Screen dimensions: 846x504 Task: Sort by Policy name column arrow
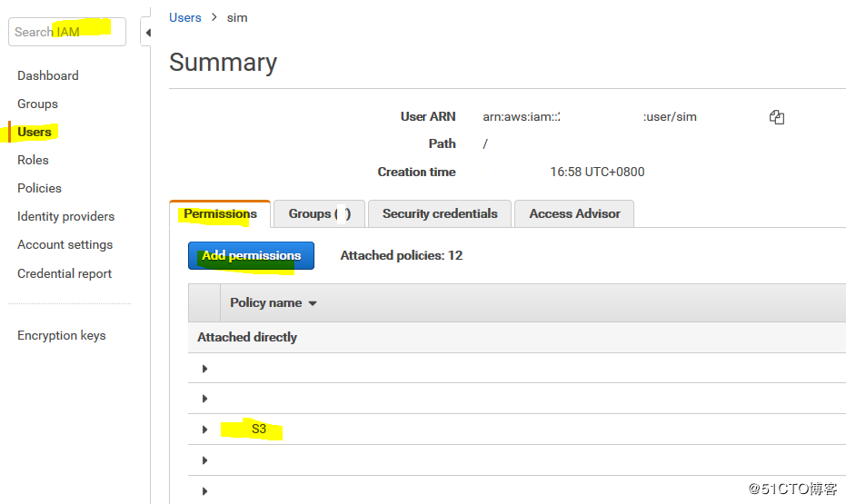tap(312, 304)
